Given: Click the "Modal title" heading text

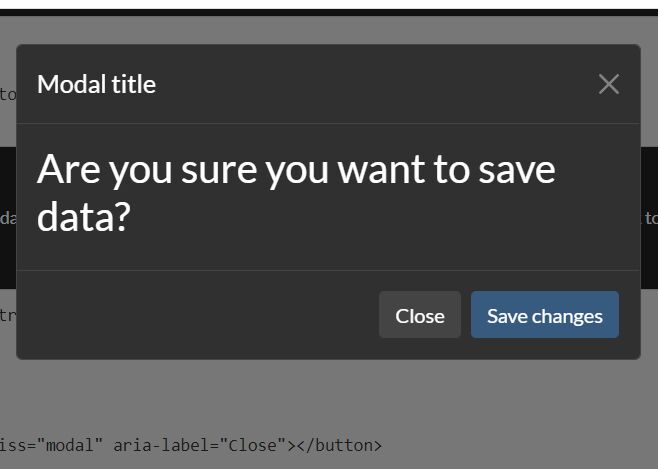Looking at the screenshot, I should click(96, 84).
